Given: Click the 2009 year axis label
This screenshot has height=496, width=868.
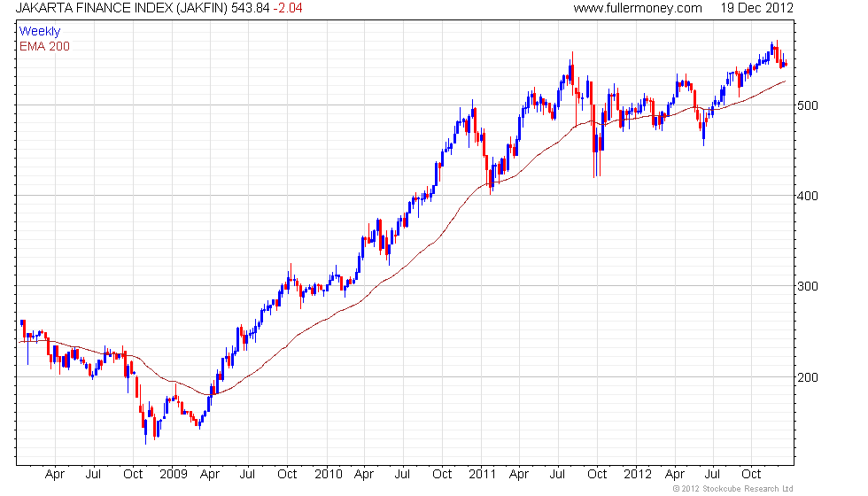Looking at the screenshot, I should point(174,475).
